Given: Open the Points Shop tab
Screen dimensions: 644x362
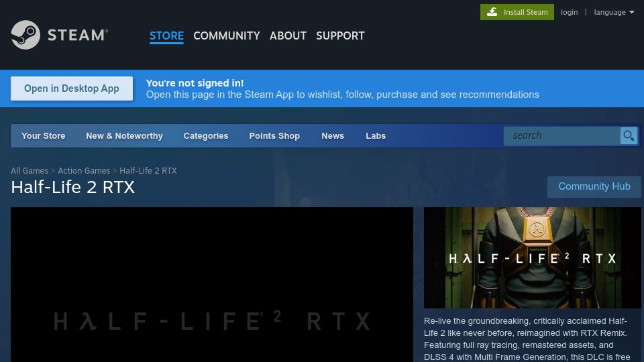Looking at the screenshot, I should 274,136.
